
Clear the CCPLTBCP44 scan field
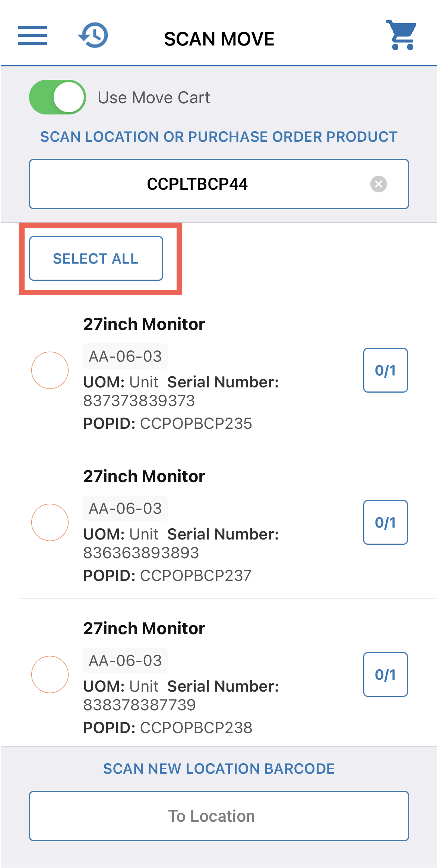(x=379, y=184)
